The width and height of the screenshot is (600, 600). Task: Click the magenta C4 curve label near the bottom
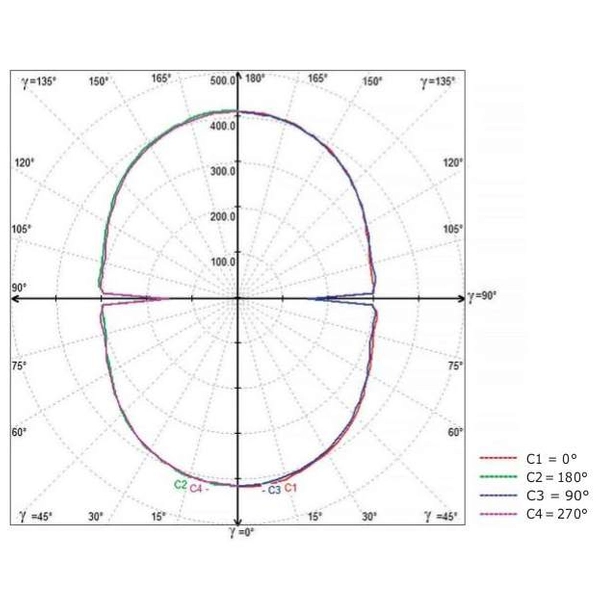coord(196,489)
